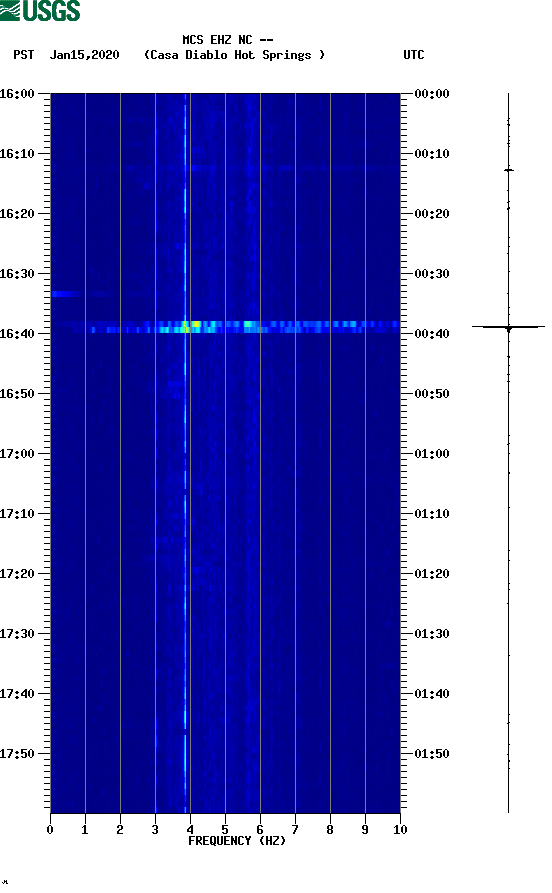Image resolution: width=552 pixels, height=893 pixels.
Task: Click the 01:10 UTC time label
Action: [x=432, y=513]
